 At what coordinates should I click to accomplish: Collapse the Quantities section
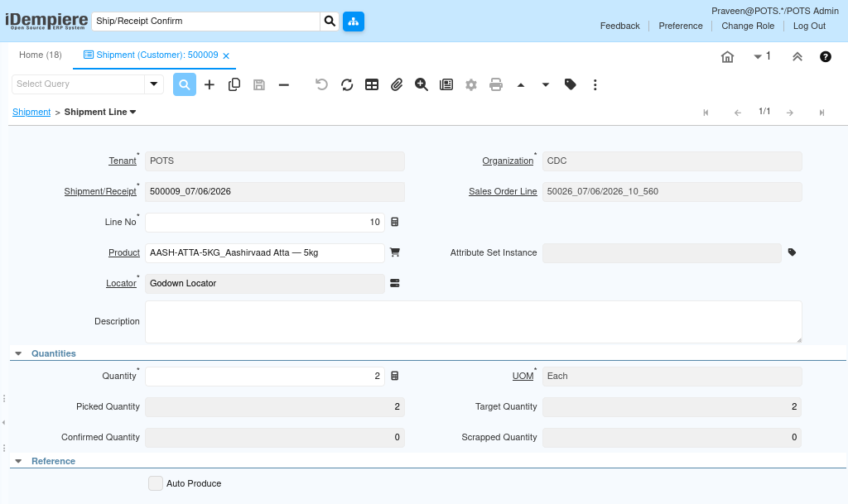[x=18, y=353]
